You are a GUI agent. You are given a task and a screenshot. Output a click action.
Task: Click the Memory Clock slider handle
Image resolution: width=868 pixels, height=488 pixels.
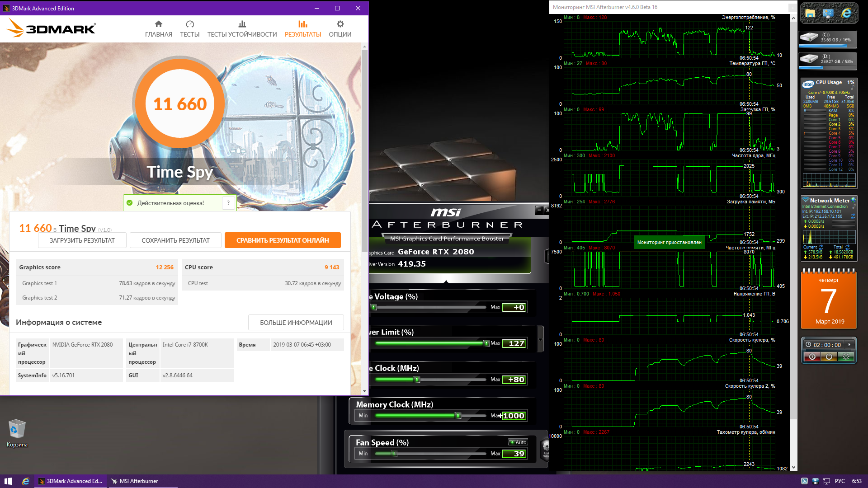[x=458, y=416]
